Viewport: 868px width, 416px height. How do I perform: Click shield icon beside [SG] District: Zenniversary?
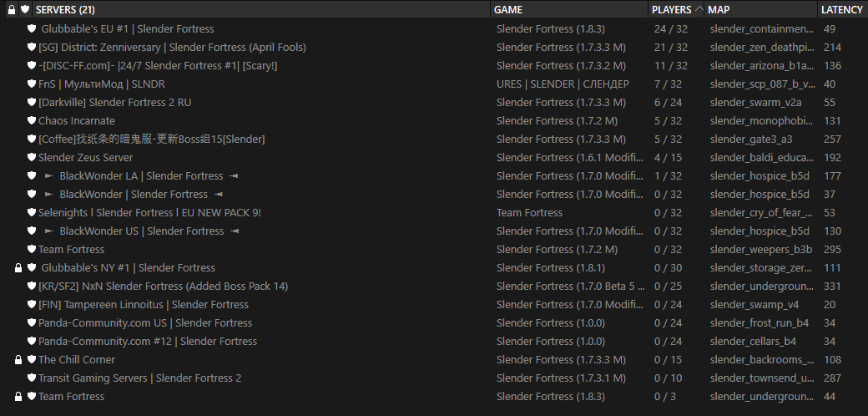tap(32, 47)
